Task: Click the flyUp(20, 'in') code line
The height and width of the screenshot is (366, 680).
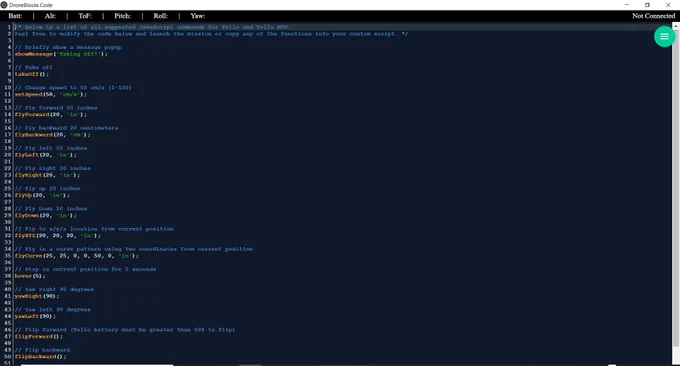Action: point(42,195)
